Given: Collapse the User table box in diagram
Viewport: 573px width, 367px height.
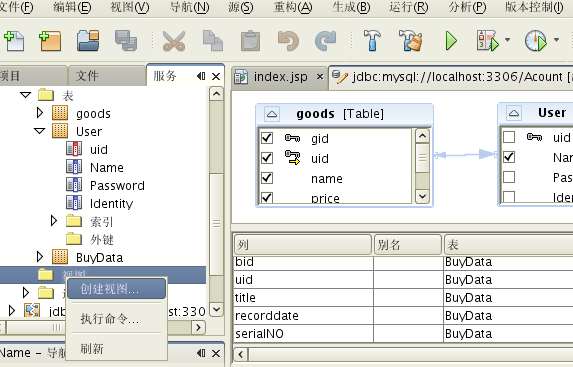Looking at the screenshot, I should pyautogui.click(x=514, y=113).
